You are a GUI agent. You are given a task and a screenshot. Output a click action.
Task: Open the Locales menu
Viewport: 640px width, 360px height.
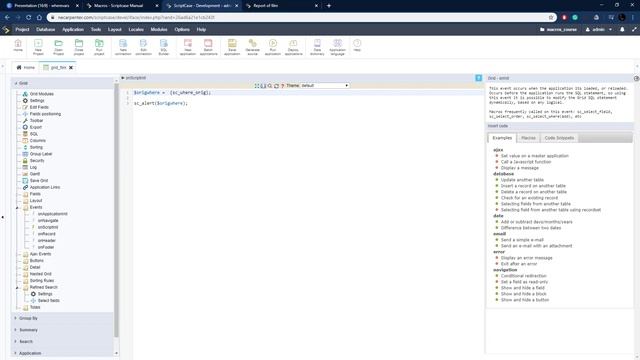tap(136, 29)
